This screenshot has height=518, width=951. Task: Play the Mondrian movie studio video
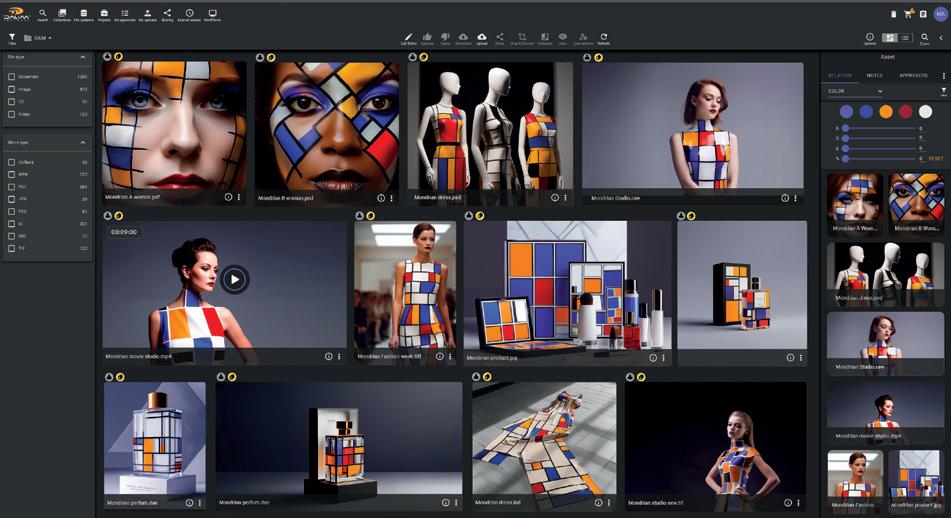[x=234, y=280]
